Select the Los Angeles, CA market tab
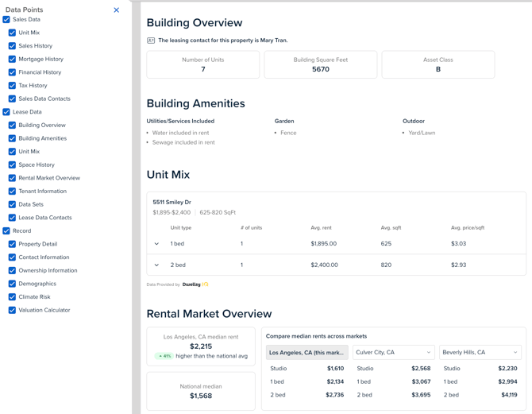This screenshot has width=532, height=414. (306, 352)
